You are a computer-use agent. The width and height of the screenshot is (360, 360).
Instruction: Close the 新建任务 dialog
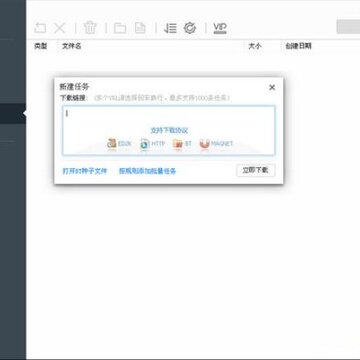click(x=272, y=87)
